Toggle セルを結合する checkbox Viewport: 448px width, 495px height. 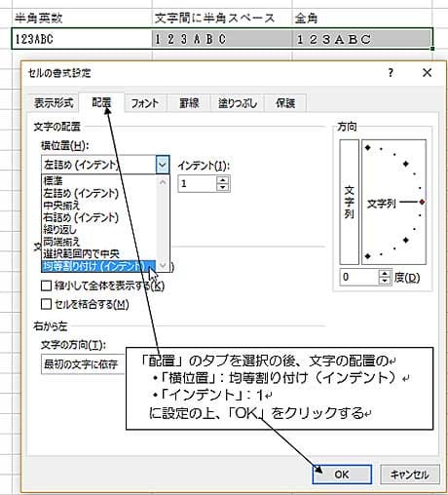click(47, 304)
